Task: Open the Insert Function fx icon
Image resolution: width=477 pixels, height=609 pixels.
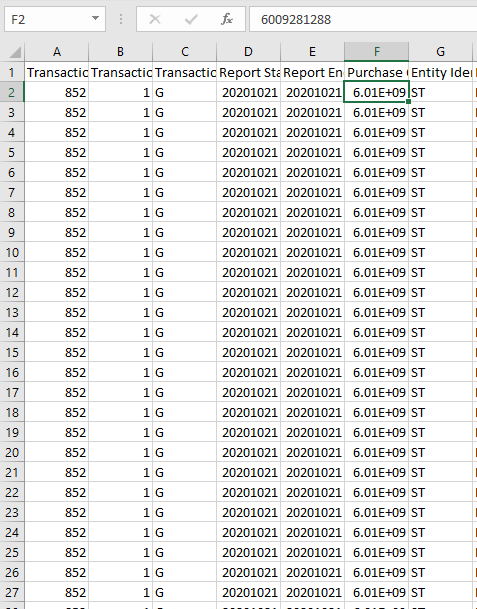Action: 227,19
